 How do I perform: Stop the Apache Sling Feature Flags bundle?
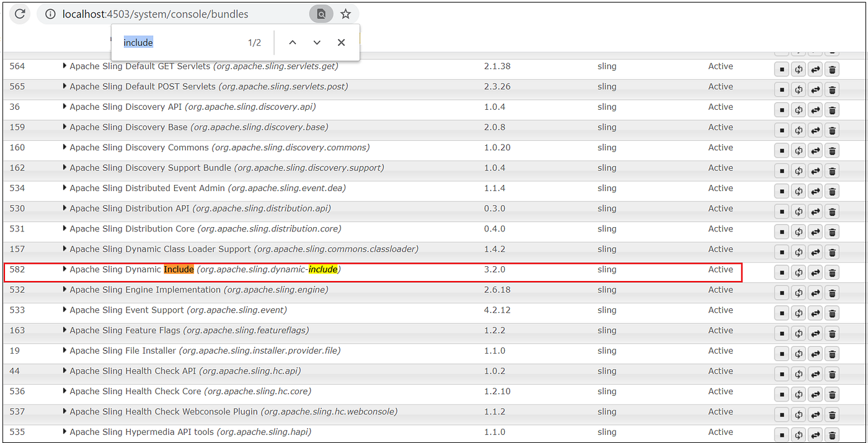(x=782, y=333)
